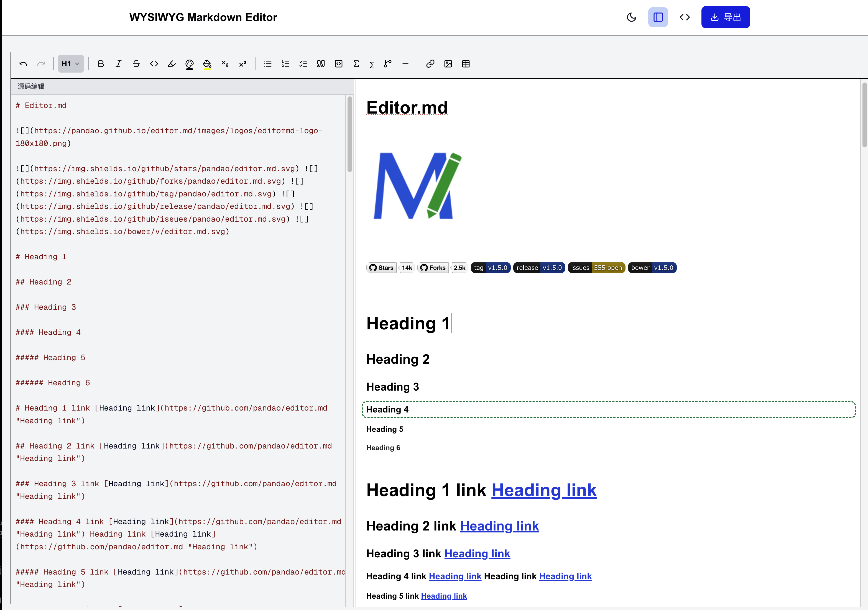Screen dimensions: 868x610
Task: Click the WYSIWYG Markdown Editor title
Action: [x=203, y=17]
